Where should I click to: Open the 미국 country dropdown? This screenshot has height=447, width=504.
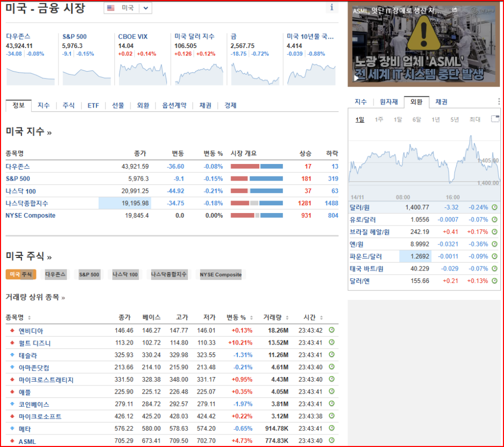tap(146, 8)
